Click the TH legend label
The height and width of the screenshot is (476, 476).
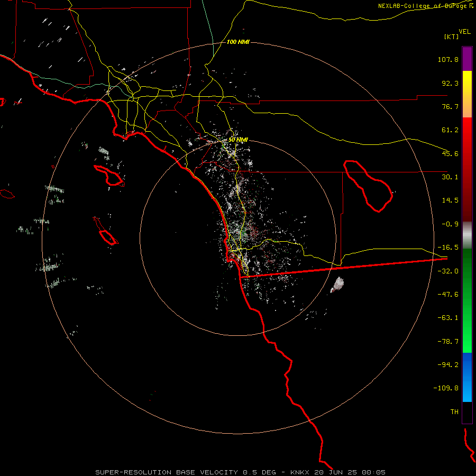[x=454, y=412]
